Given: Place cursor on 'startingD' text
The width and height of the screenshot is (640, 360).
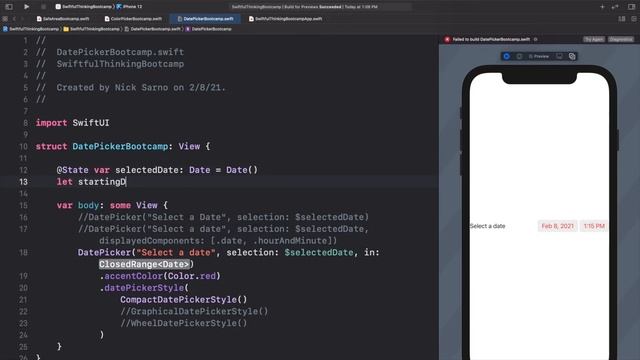Looking at the screenshot, I should click(102, 182).
